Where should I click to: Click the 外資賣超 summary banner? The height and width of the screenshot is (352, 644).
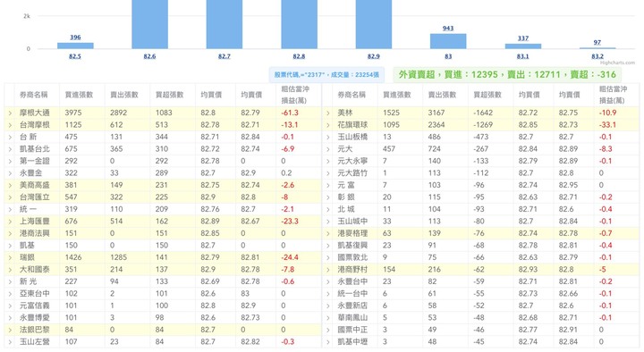click(x=507, y=75)
